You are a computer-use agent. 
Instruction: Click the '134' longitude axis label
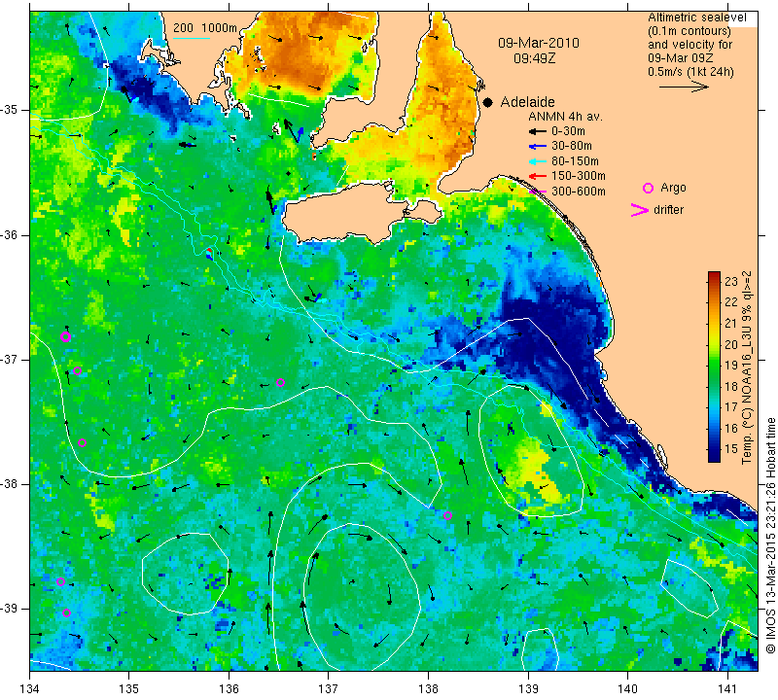pyautogui.click(x=30, y=689)
